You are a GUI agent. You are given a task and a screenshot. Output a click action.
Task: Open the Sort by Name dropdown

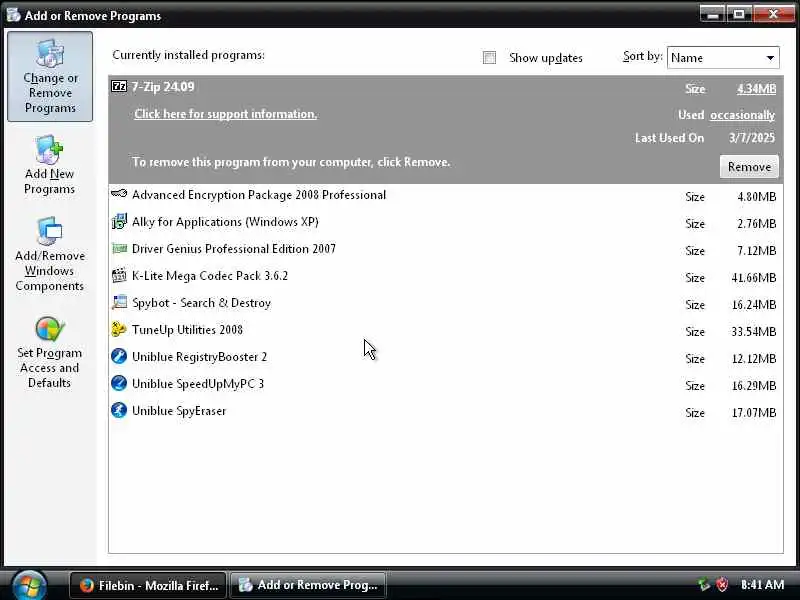coord(723,58)
